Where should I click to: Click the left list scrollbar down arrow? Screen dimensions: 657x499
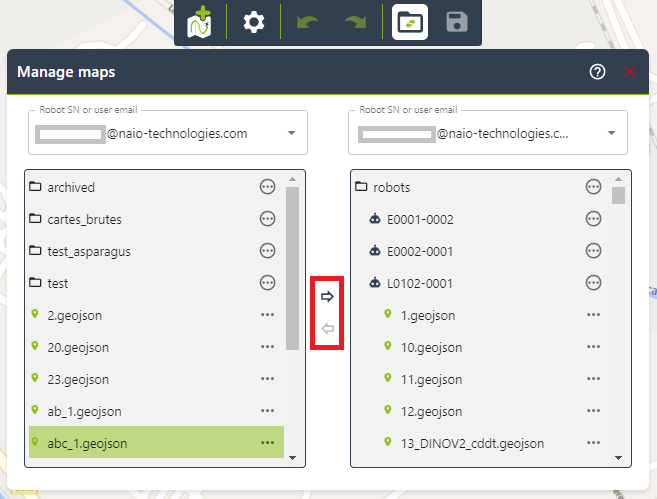292,457
